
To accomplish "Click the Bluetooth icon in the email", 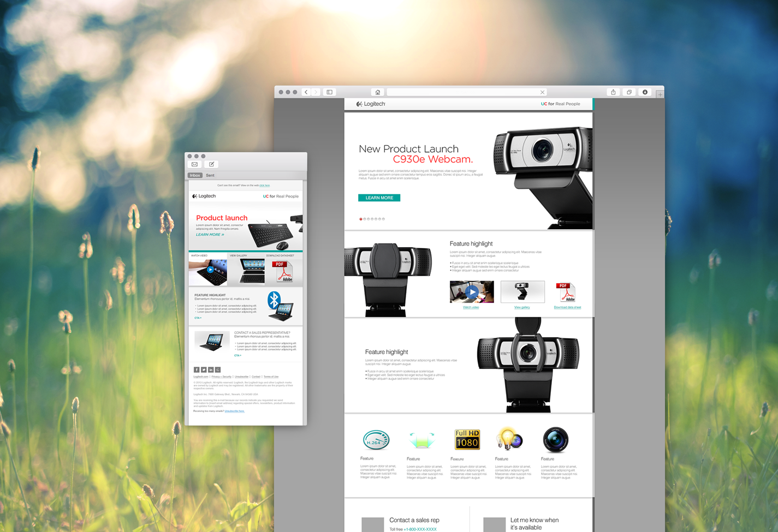I will (274, 300).
